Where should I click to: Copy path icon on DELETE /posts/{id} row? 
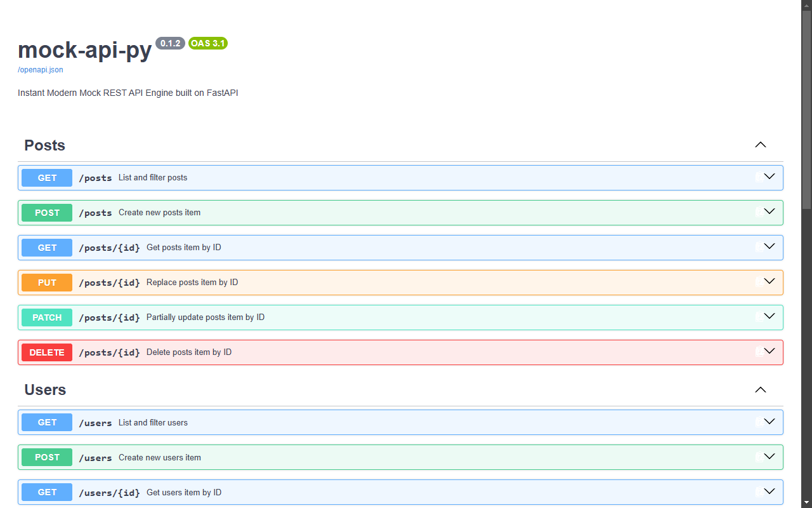point(759,352)
